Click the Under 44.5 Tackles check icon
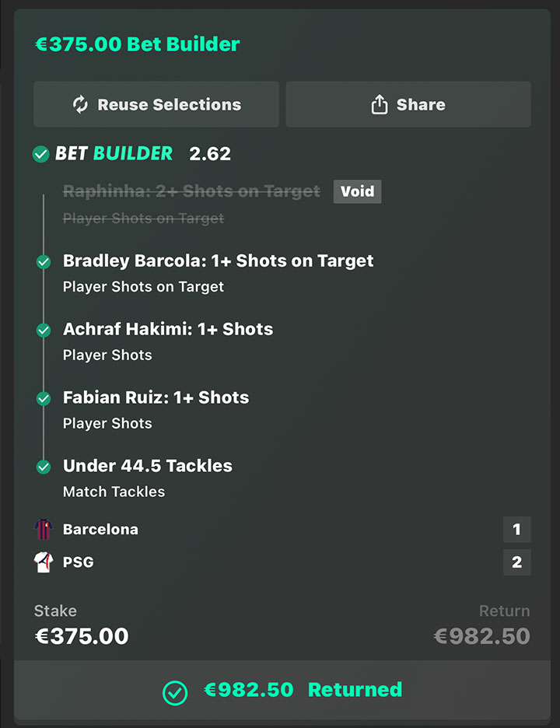Viewport: 560px width, 728px height. [44, 467]
